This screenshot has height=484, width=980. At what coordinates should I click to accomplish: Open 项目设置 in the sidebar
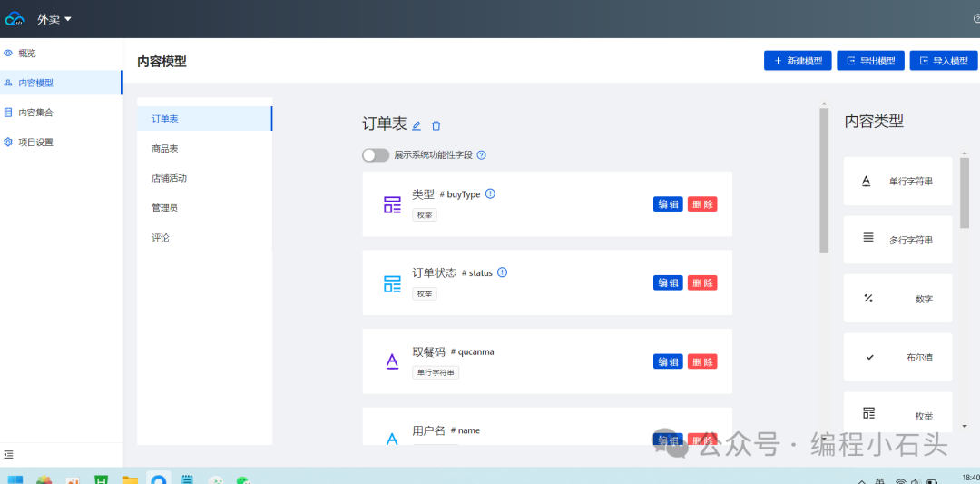point(61,142)
